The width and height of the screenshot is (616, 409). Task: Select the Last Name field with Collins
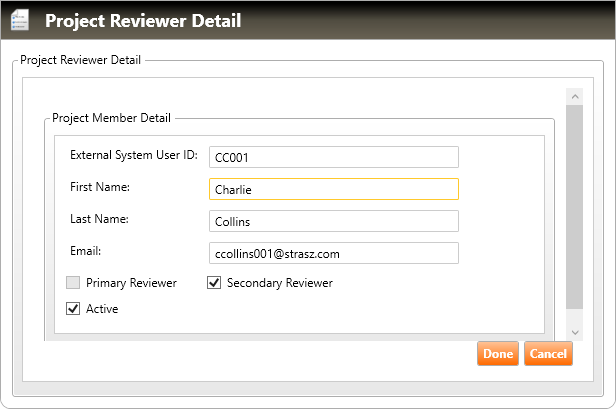333,221
